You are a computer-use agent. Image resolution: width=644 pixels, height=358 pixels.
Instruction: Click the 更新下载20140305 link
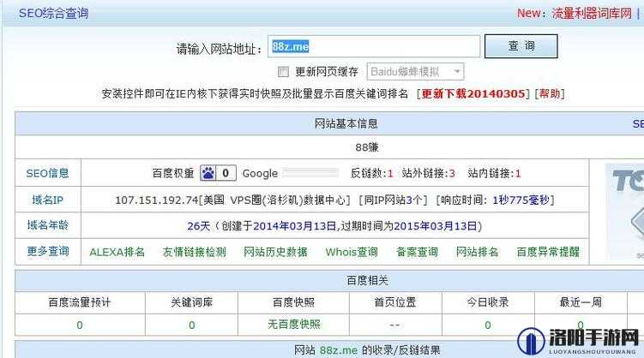[473, 93]
